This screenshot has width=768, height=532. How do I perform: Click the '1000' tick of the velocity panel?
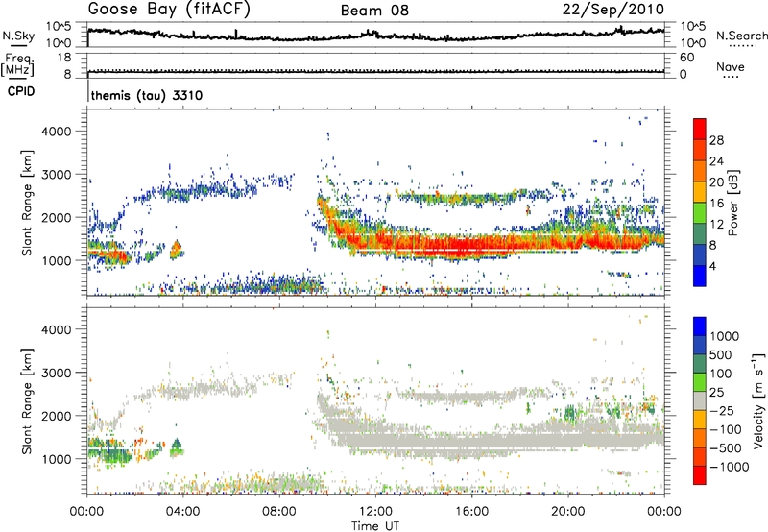(x=57, y=459)
